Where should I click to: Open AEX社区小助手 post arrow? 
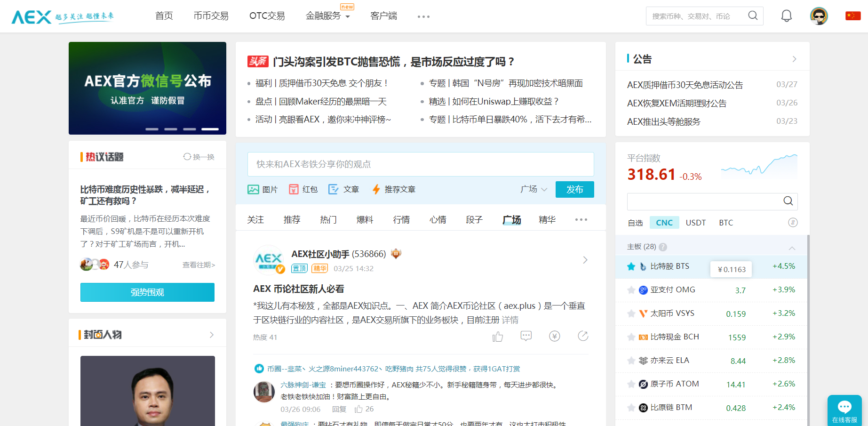click(x=585, y=260)
